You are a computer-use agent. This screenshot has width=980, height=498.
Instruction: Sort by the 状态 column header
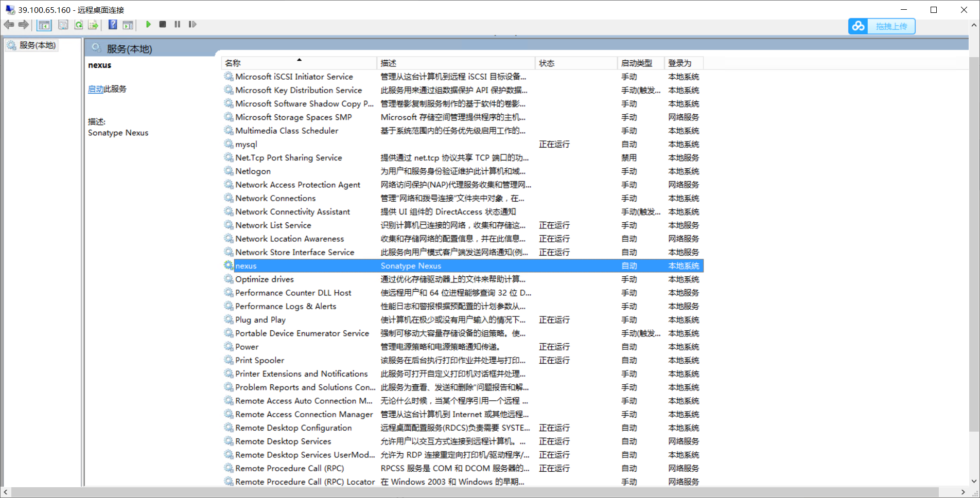coord(576,63)
